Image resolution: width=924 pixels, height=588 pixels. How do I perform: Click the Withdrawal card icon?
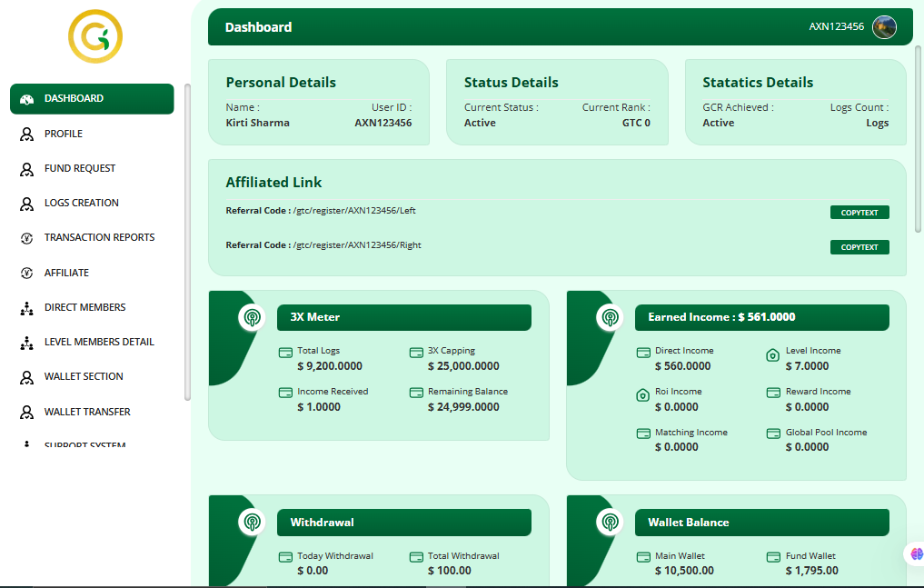(x=252, y=523)
